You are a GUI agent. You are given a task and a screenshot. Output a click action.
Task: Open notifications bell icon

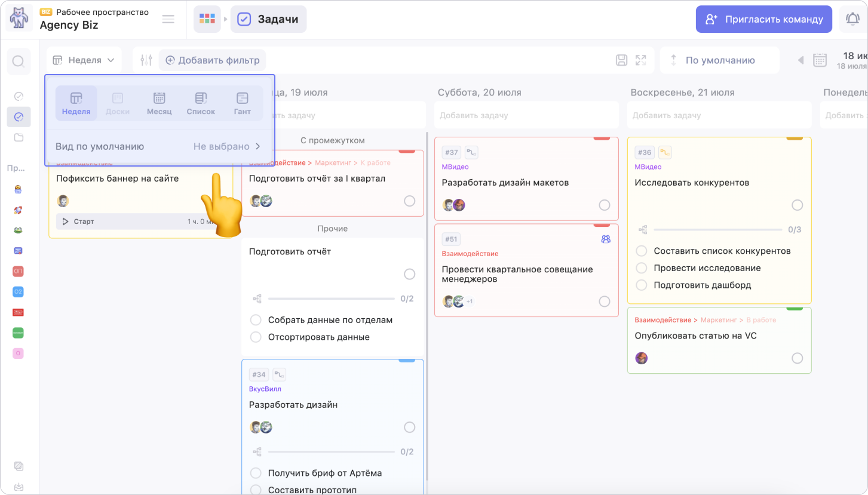[852, 19]
